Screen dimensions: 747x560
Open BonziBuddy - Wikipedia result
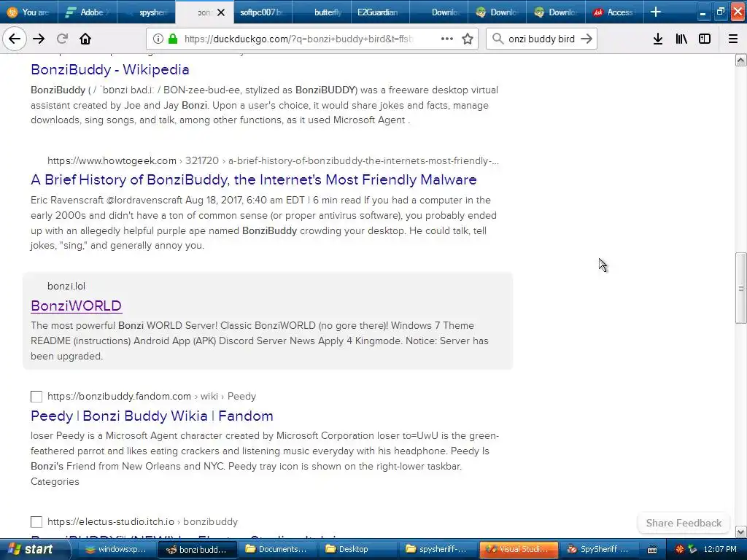click(x=110, y=69)
